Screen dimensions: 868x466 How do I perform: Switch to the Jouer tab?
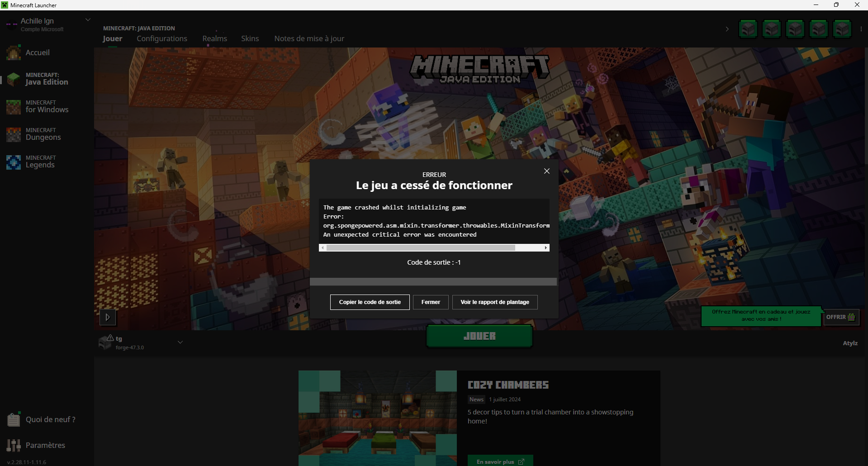coord(113,38)
